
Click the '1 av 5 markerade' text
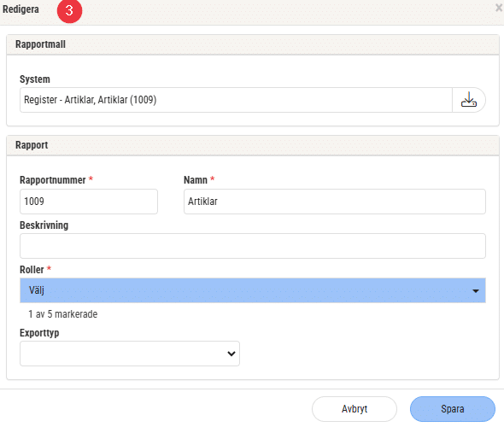click(62, 314)
